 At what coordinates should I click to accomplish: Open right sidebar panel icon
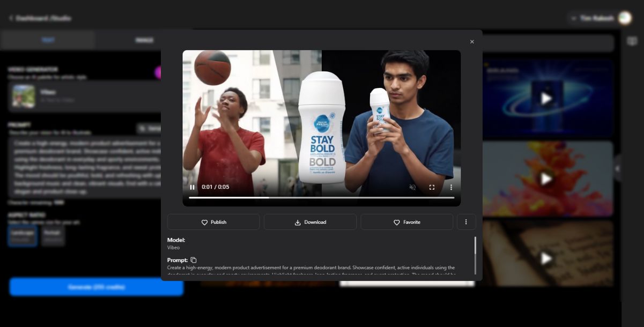[x=632, y=41]
